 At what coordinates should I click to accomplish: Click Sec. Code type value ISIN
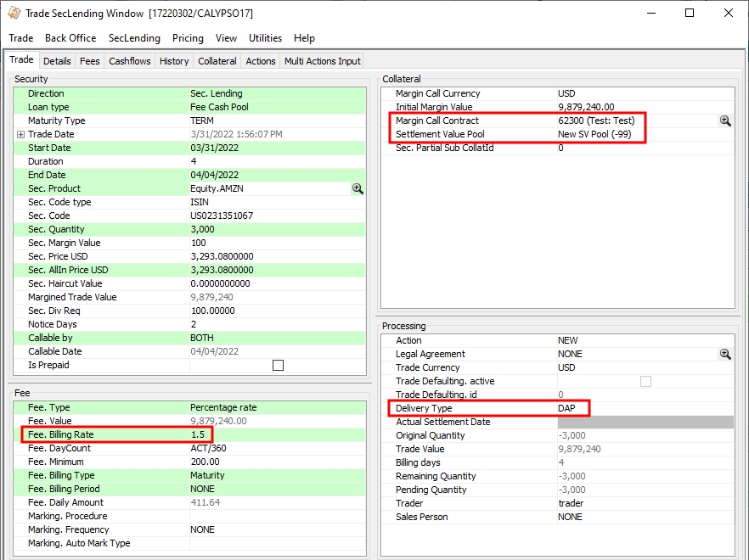pyautogui.click(x=200, y=202)
